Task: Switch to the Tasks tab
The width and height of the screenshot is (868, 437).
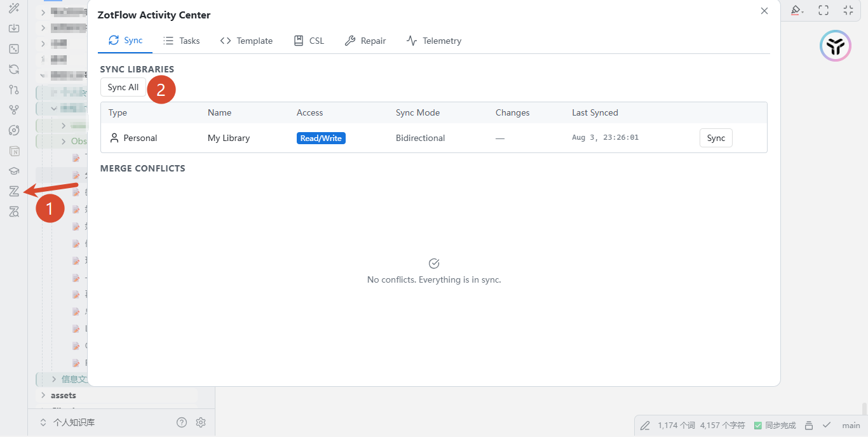Action: [x=182, y=41]
